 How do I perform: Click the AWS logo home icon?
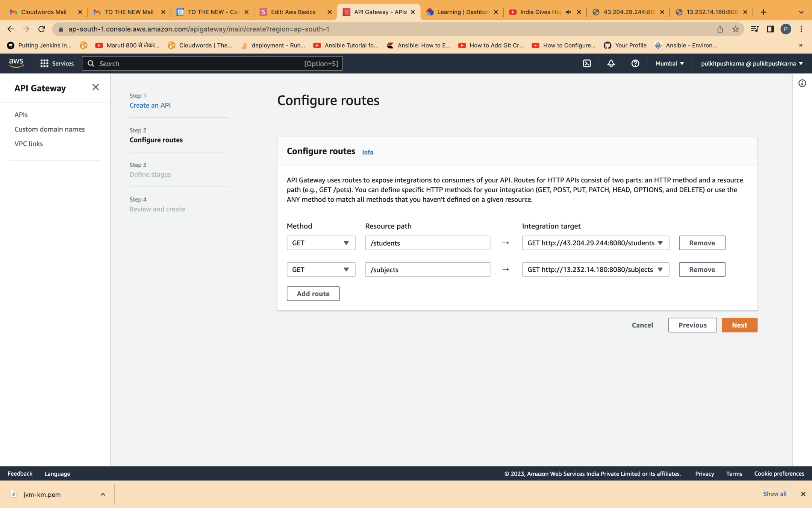pyautogui.click(x=16, y=63)
